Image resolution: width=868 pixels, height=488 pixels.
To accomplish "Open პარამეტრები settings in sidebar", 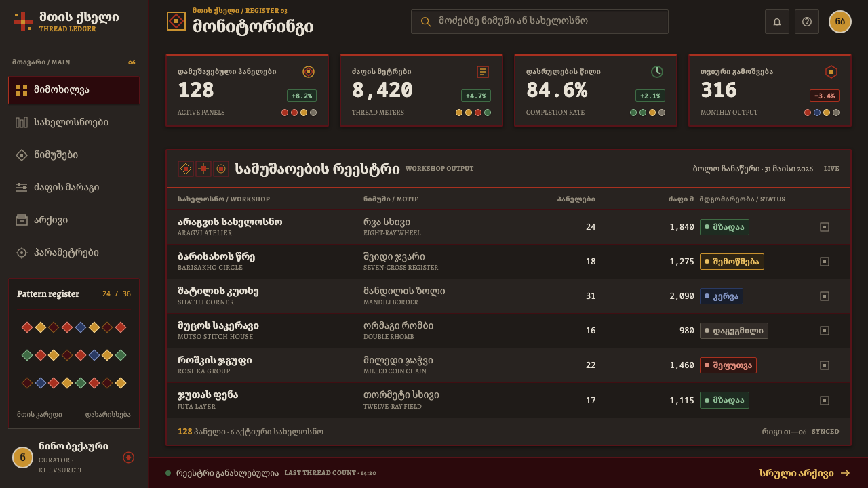I will click(74, 253).
